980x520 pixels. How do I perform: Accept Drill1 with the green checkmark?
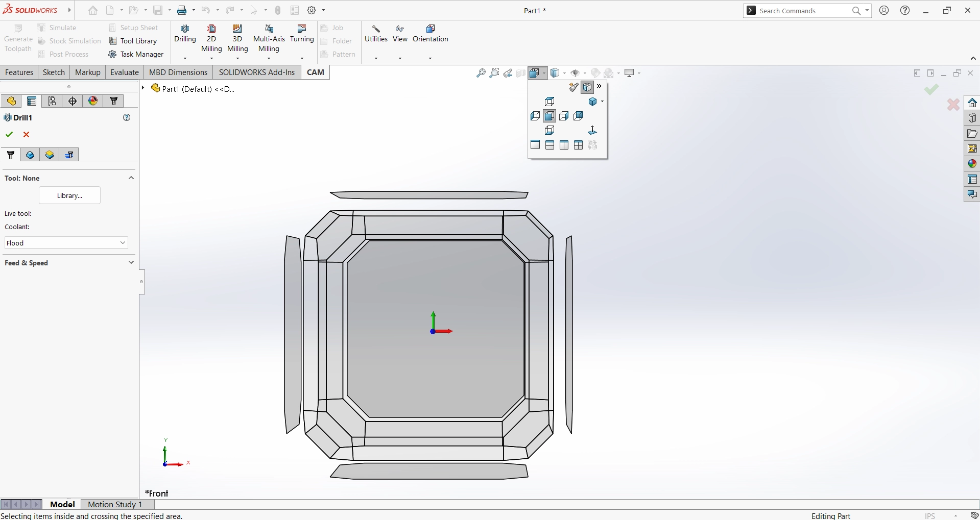[9, 135]
